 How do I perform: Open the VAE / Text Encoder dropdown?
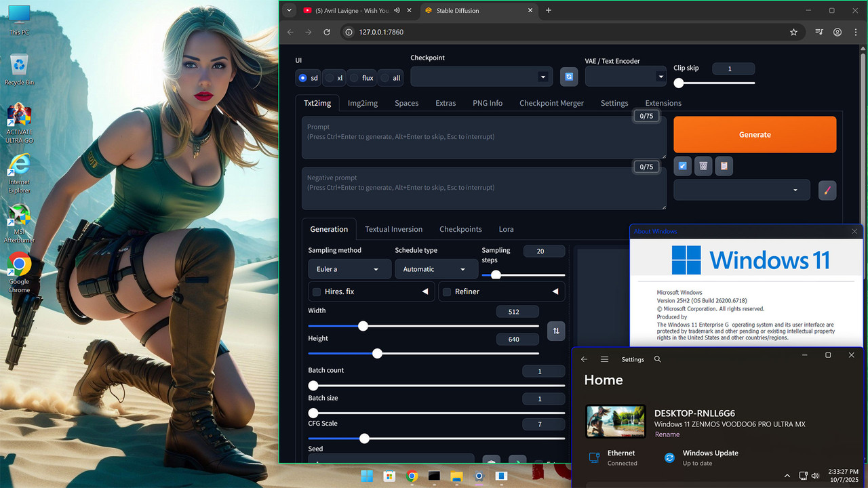[625, 77]
